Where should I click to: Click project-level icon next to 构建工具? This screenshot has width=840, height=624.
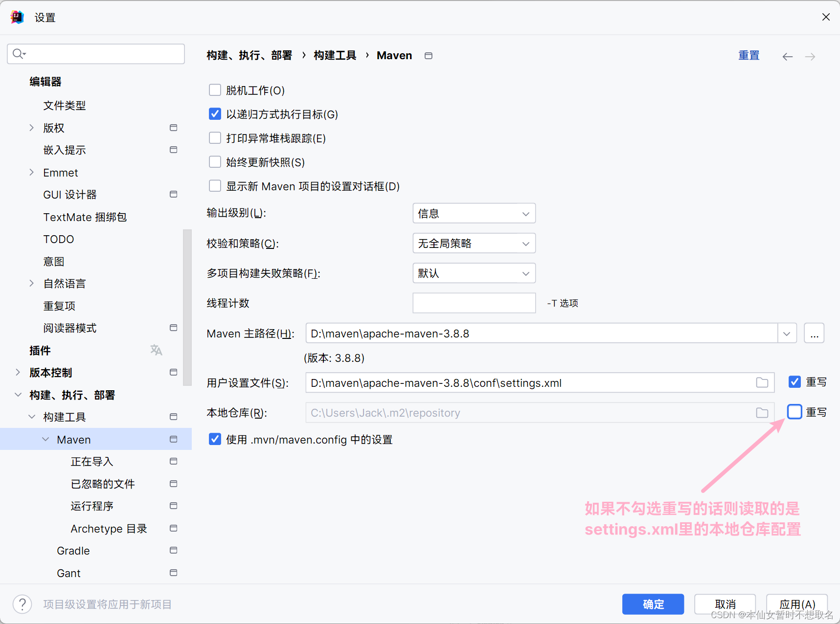point(173,417)
